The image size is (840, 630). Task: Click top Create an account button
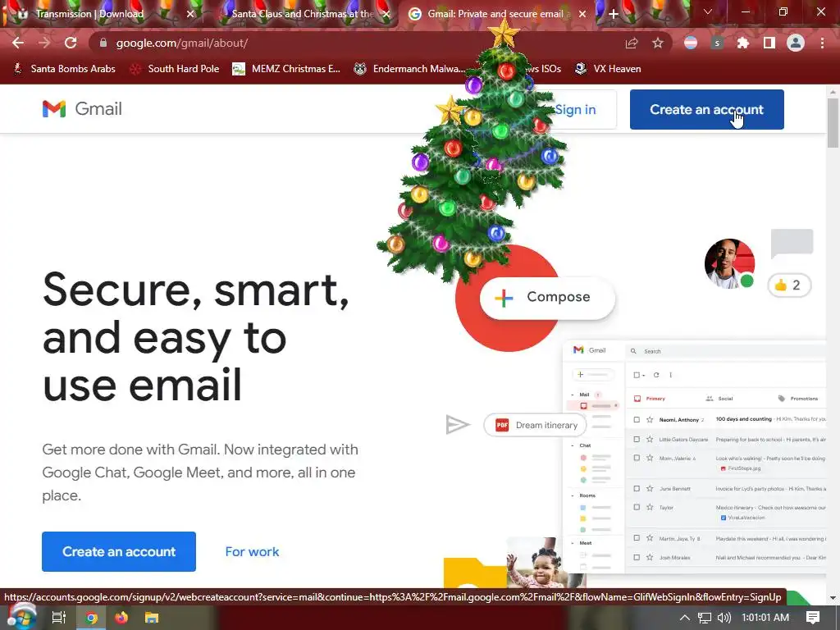706,109
